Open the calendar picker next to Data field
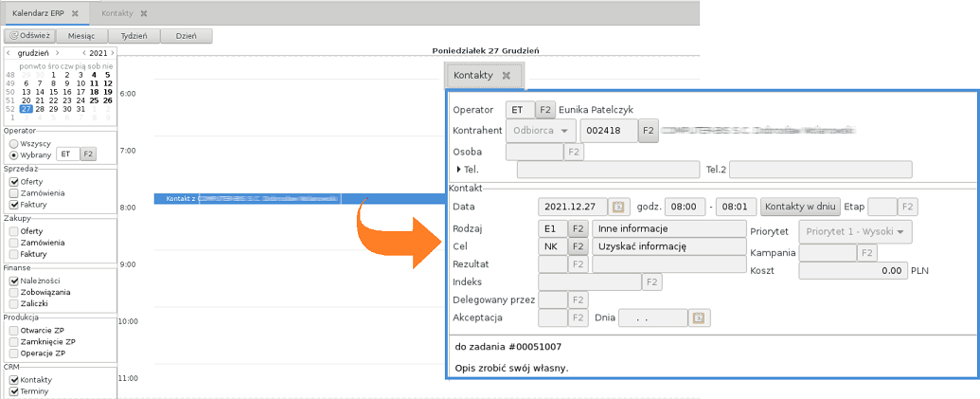 tap(618, 207)
